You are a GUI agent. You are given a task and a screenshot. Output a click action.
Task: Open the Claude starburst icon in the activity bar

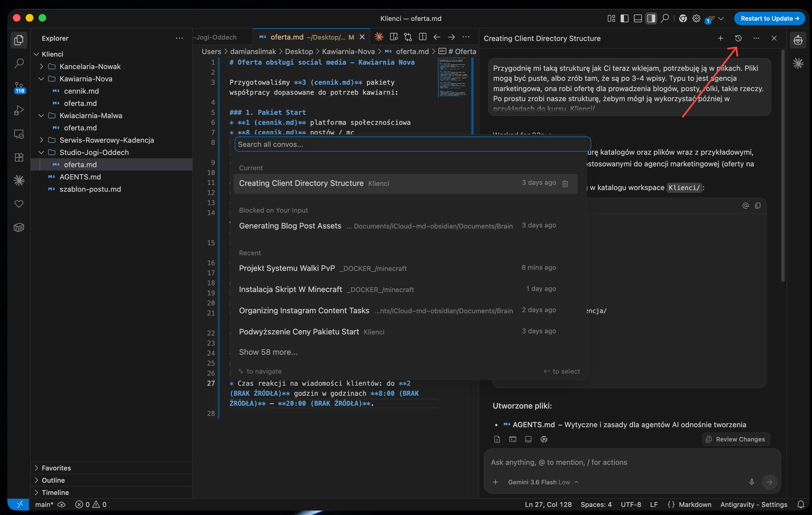pos(19,180)
